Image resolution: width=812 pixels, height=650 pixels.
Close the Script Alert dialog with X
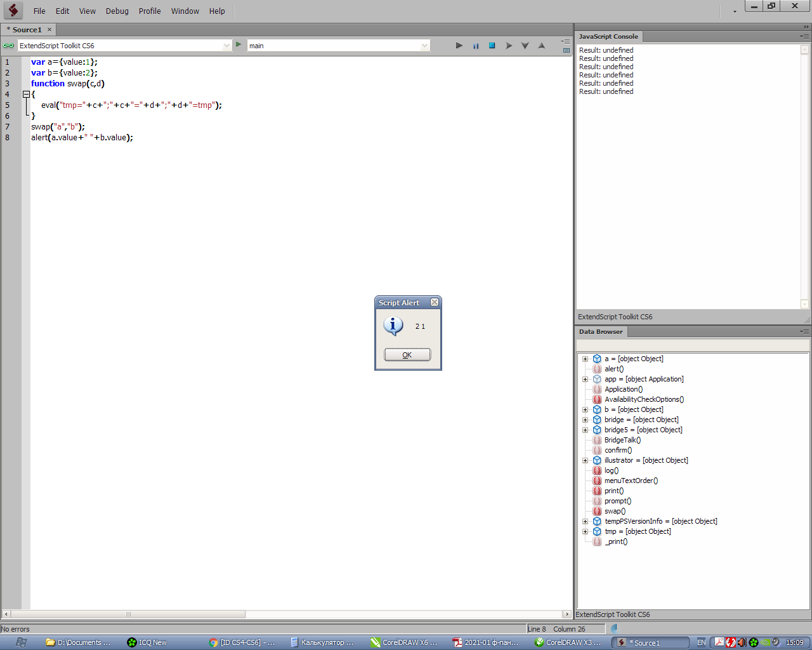[x=435, y=303]
